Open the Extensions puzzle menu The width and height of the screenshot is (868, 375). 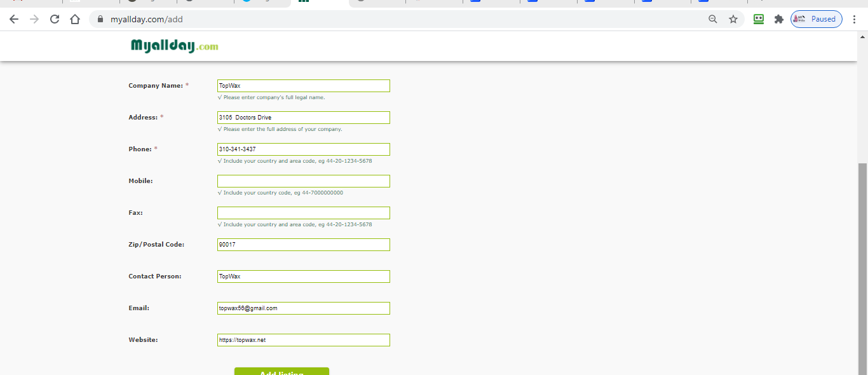[778, 19]
